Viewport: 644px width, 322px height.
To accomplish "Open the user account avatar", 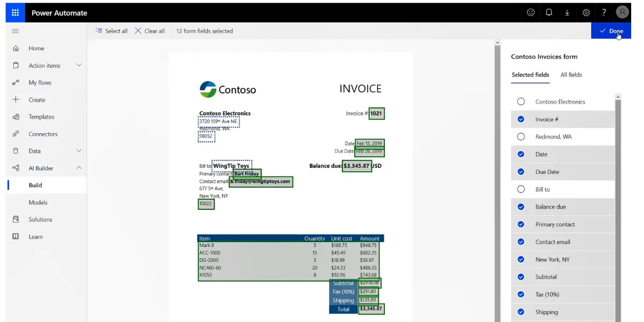I will pyautogui.click(x=623, y=12).
